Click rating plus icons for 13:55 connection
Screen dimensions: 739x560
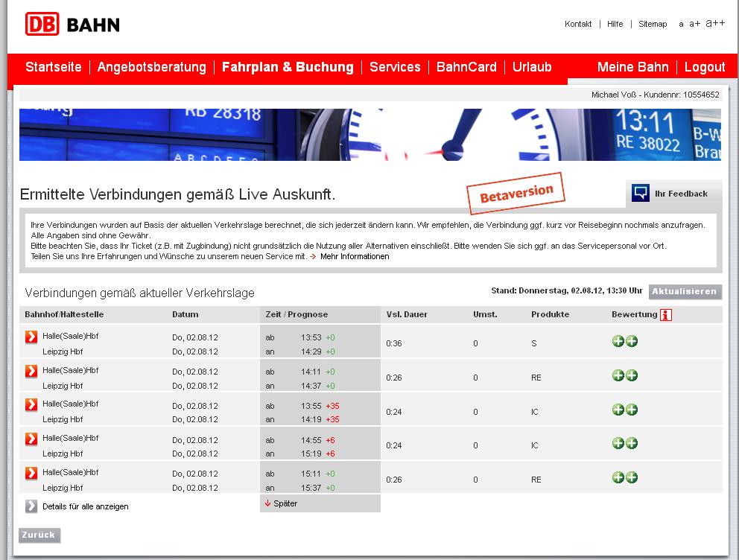tap(625, 410)
